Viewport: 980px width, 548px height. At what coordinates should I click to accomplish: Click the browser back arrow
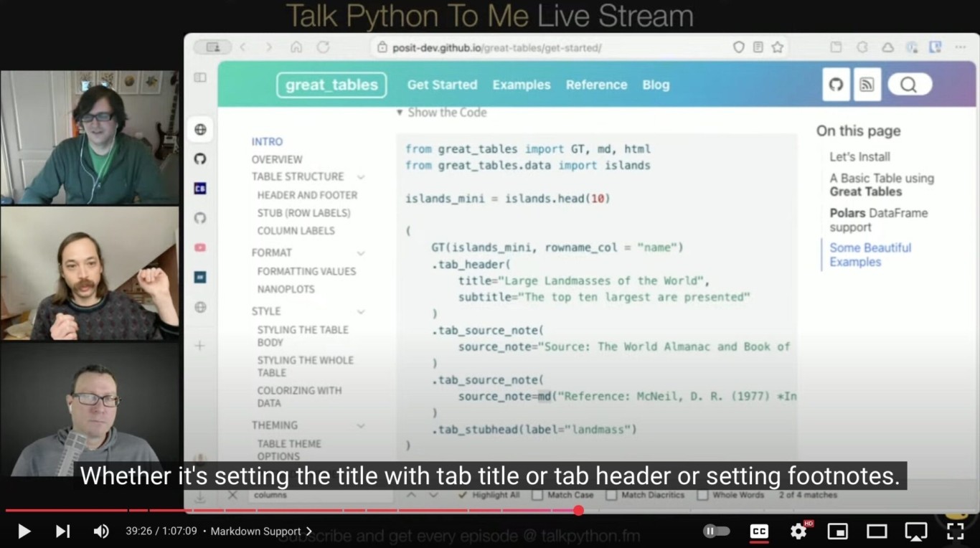242,47
